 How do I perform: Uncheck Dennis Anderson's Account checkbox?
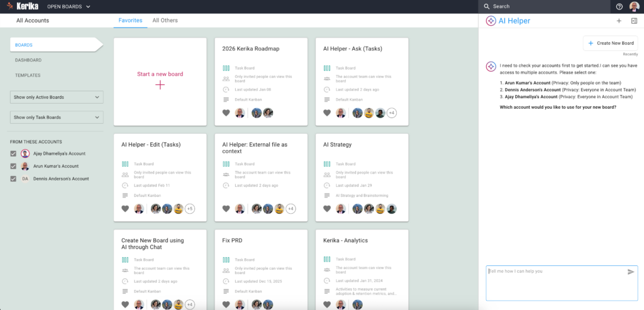coord(14,179)
